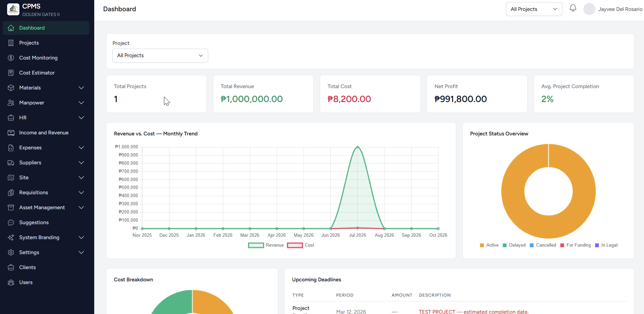Toggle Delayed legend swatch in status chart
Viewport: 644px width, 314px height.
tap(505, 245)
